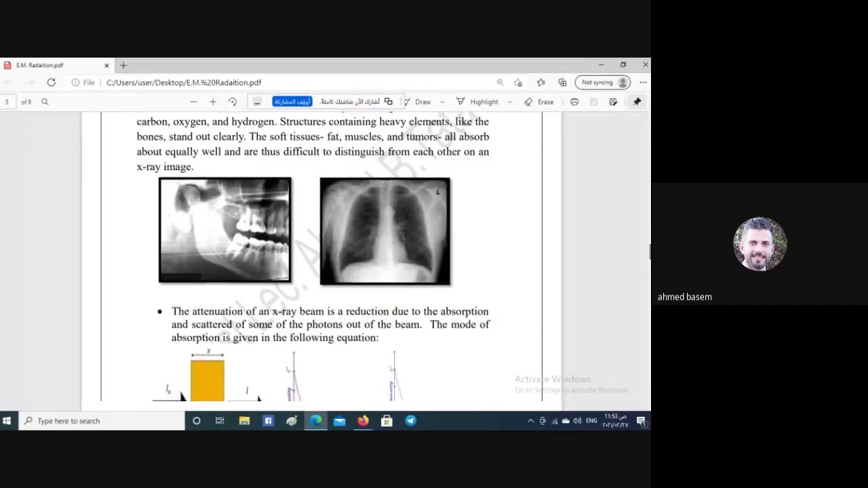Select the Draw tool

point(418,102)
